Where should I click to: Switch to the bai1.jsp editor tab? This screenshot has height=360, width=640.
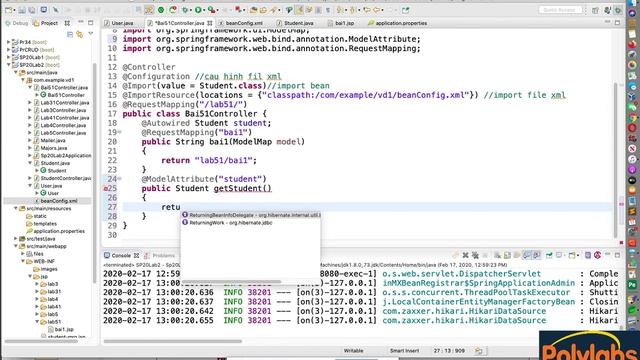tap(344, 23)
